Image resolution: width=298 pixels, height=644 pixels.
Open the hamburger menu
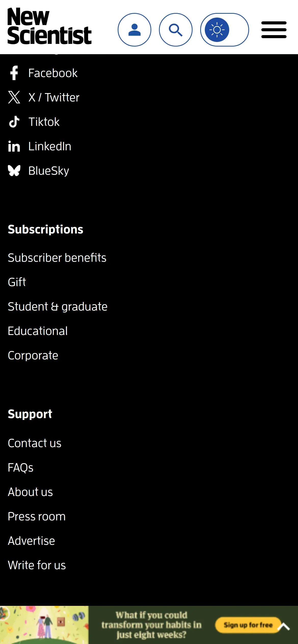[x=274, y=30]
